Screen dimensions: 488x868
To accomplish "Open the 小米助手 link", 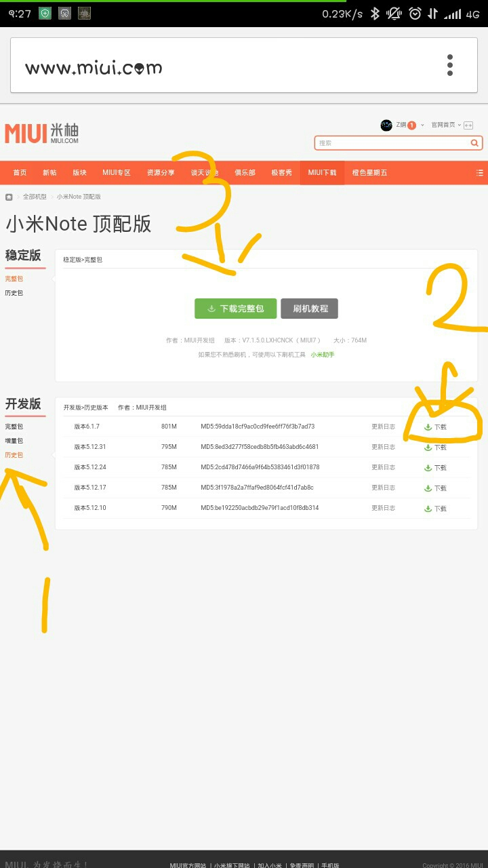I will 323,355.
